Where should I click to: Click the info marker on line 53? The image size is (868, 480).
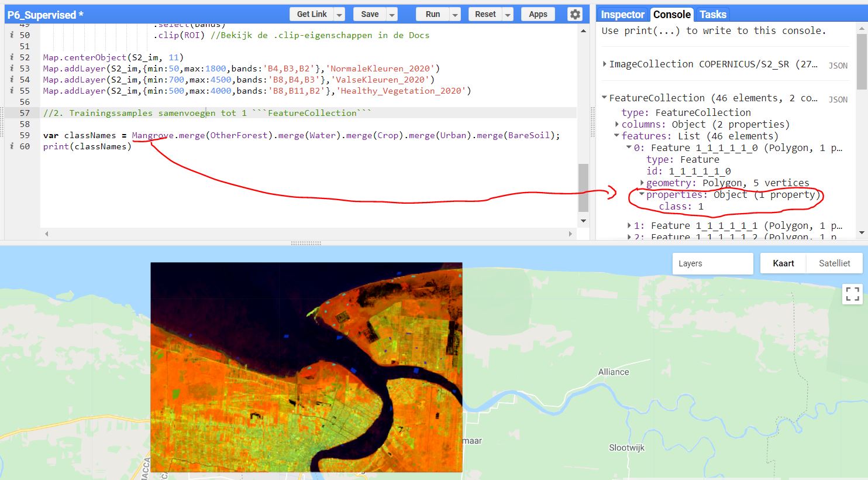coord(12,68)
